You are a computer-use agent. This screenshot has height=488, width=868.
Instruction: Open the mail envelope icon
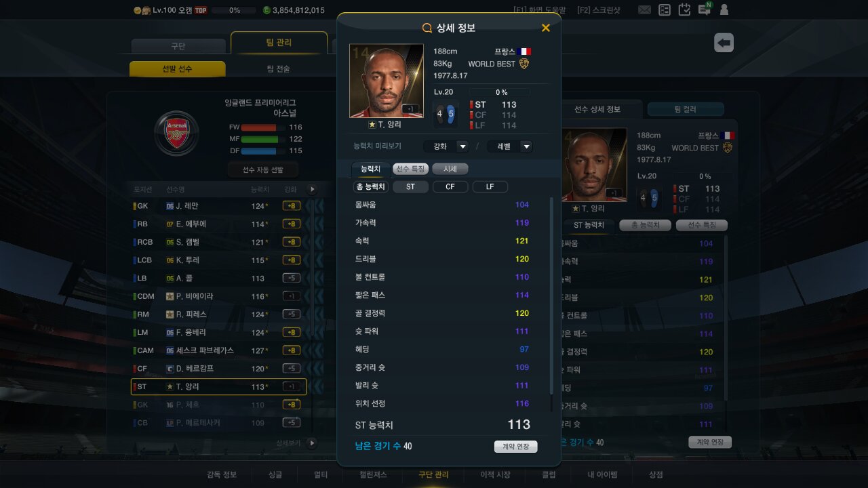click(x=644, y=10)
